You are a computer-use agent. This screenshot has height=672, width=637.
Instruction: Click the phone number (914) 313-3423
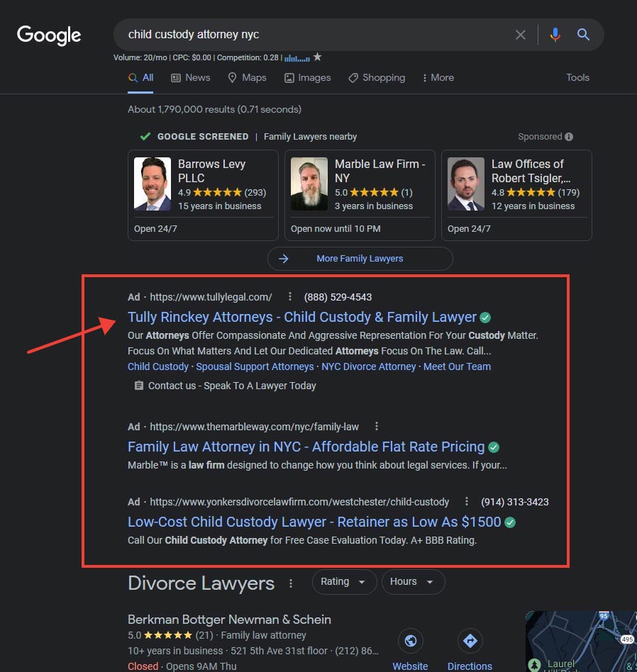click(515, 502)
